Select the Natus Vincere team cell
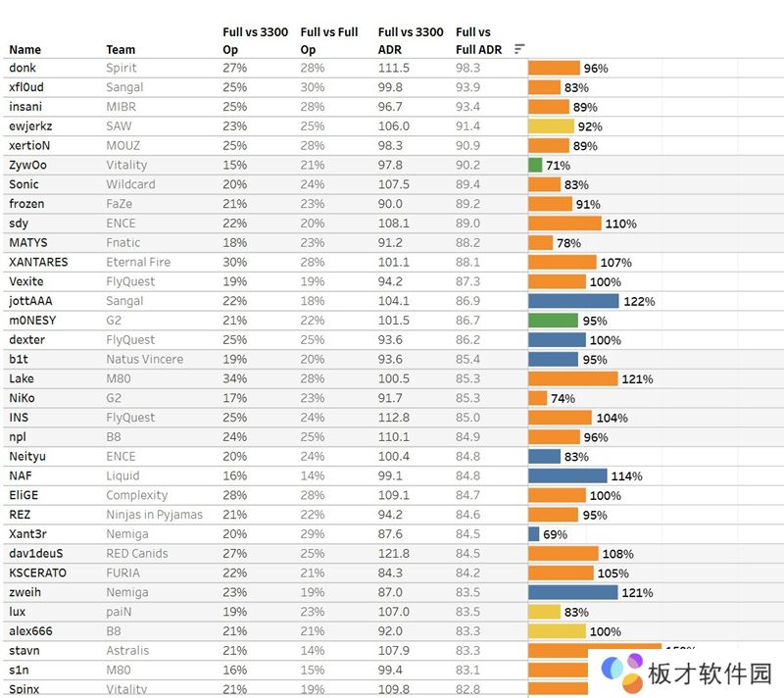The image size is (784, 698). (x=144, y=360)
